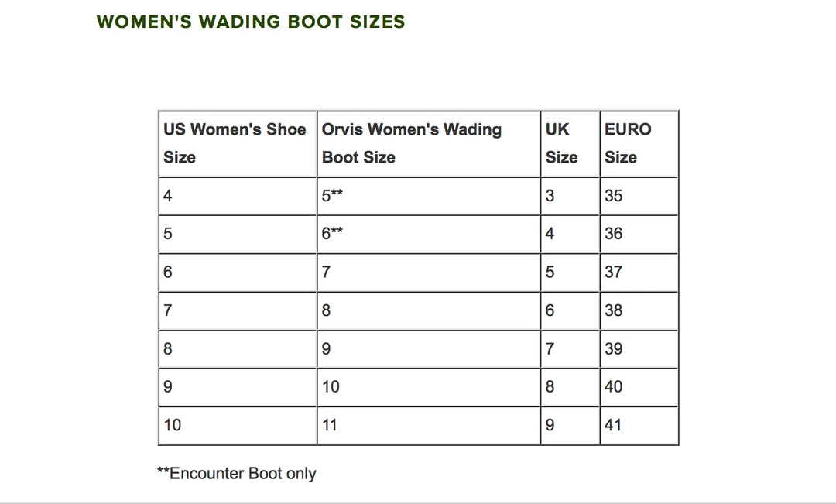
Task: Select UK size 9 in the last row
Action: coord(550,425)
